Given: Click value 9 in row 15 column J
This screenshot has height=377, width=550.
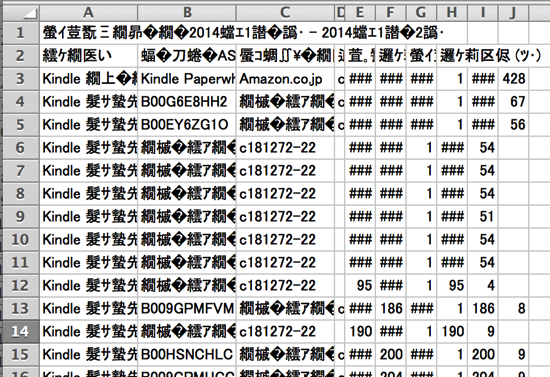Looking at the screenshot, I should (x=513, y=354).
